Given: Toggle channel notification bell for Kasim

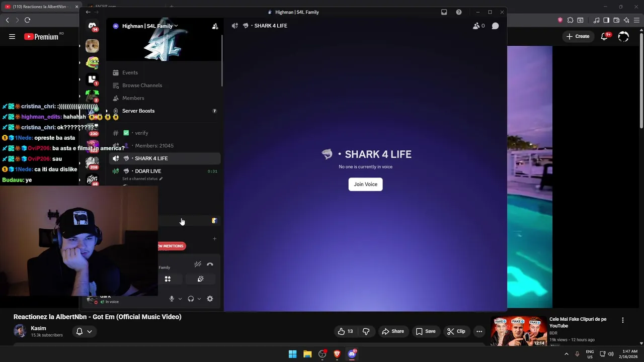Looking at the screenshot, I should click(x=79, y=331).
